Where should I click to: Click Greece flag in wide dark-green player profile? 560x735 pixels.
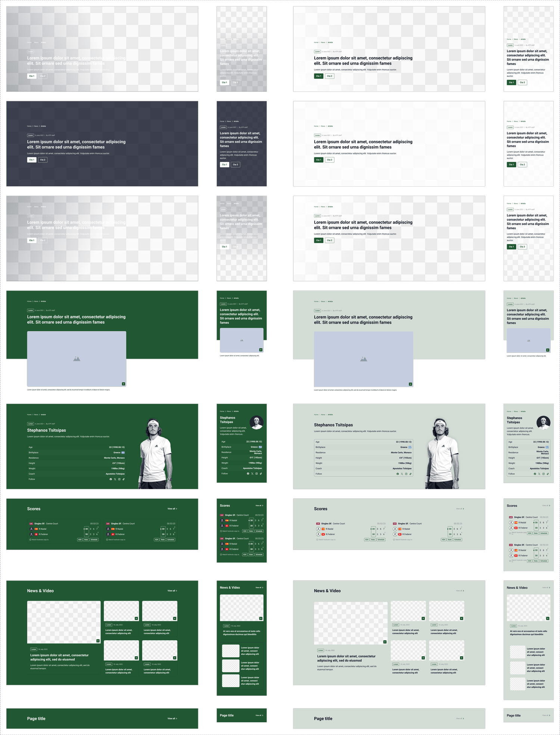123,452
